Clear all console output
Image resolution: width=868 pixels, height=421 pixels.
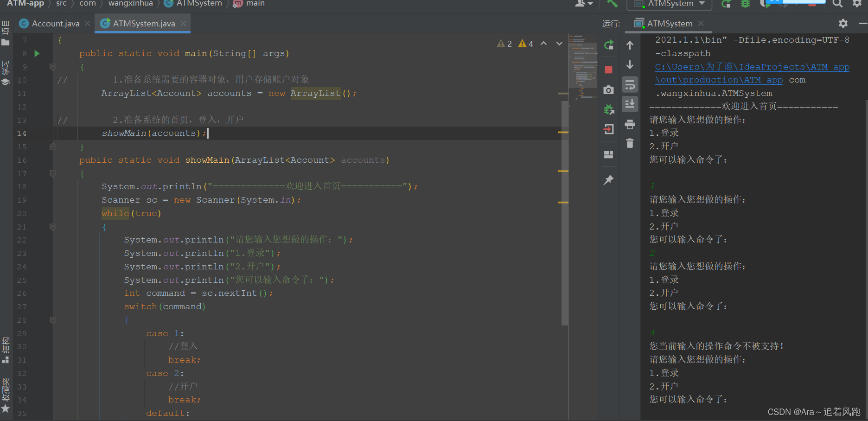tap(630, 143)
